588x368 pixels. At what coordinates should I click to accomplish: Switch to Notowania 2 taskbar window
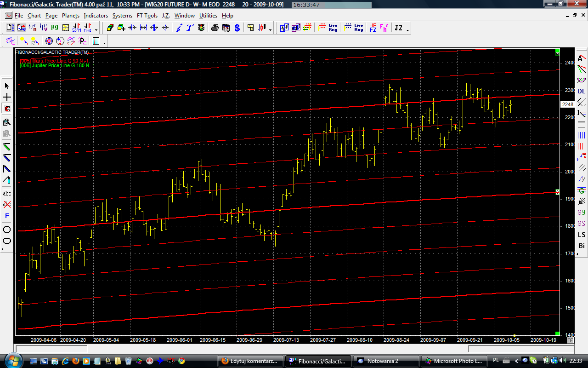pyautogui.click(x=386, y=361)
